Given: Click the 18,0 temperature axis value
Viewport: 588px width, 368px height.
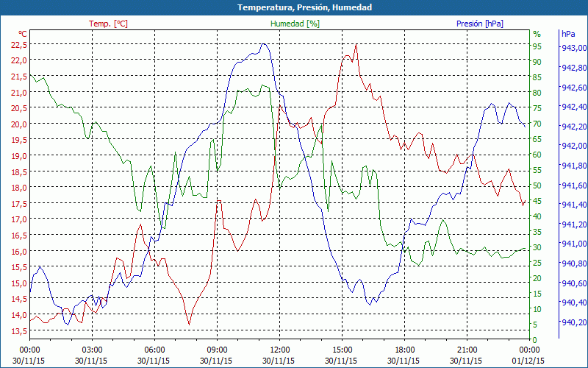Looking at the screenshot, I should tap(19, 188).
